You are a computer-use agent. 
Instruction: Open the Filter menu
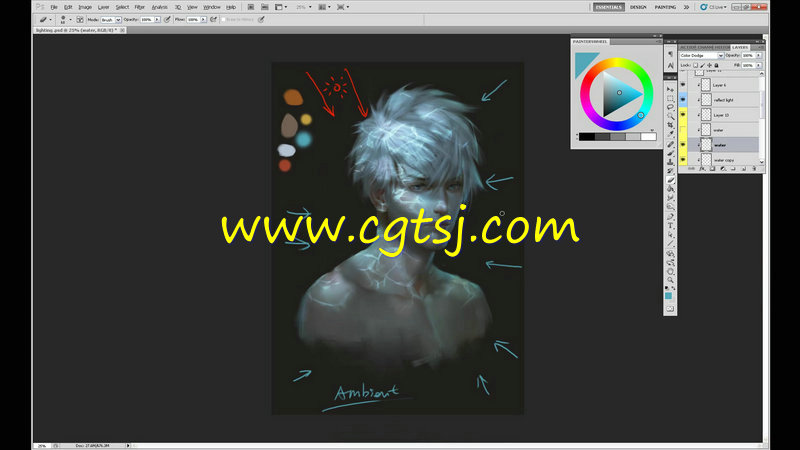point(139,7)
